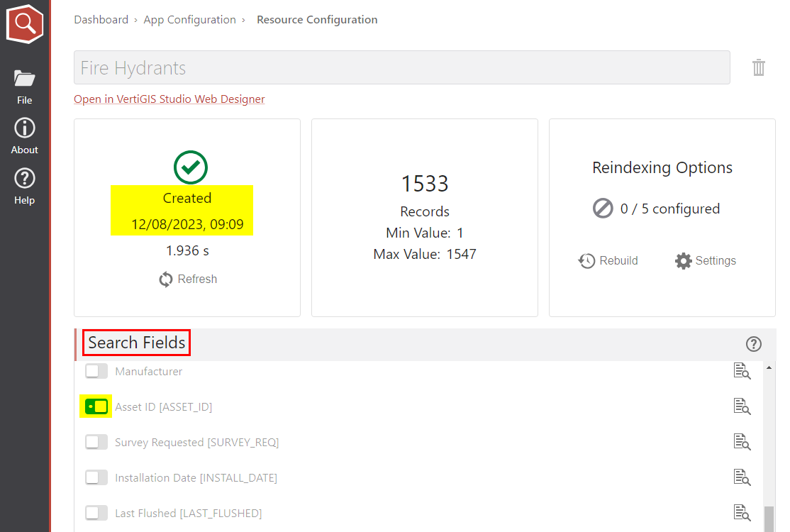The width and height of the screenshot is (790, 532).
Task: Open the About panel from the sidebar
Action: [x=24, y=135]
